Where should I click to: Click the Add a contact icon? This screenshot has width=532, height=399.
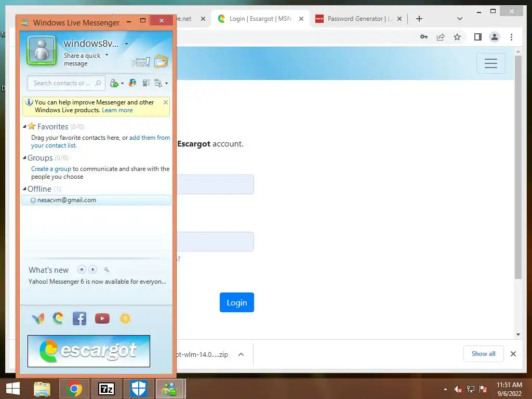[x=114, y=83]
